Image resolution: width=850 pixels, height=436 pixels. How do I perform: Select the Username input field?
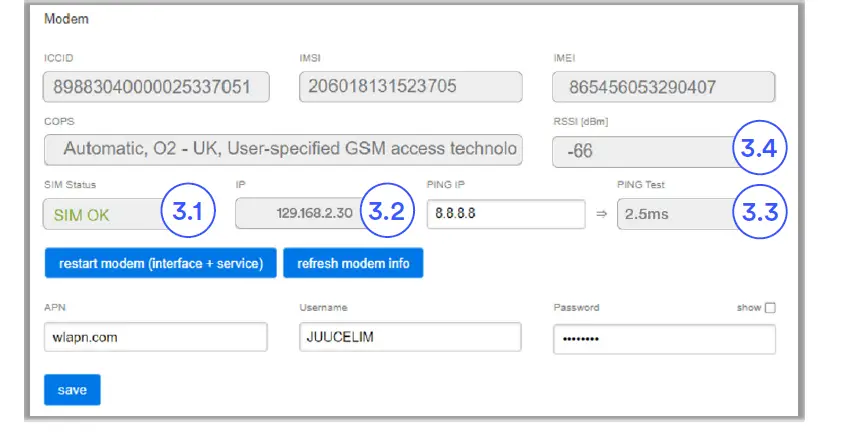(x=410, y=338)
